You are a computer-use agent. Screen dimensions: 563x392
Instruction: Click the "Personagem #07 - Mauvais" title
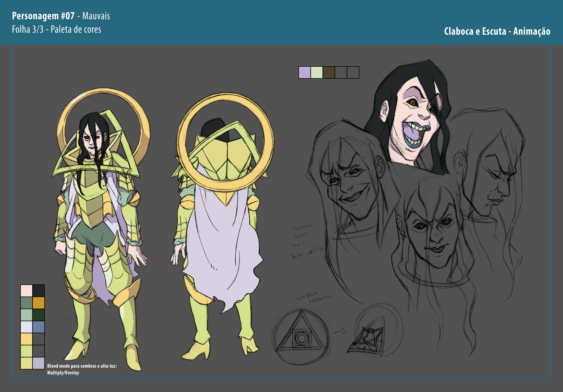[x=61, y=16]
